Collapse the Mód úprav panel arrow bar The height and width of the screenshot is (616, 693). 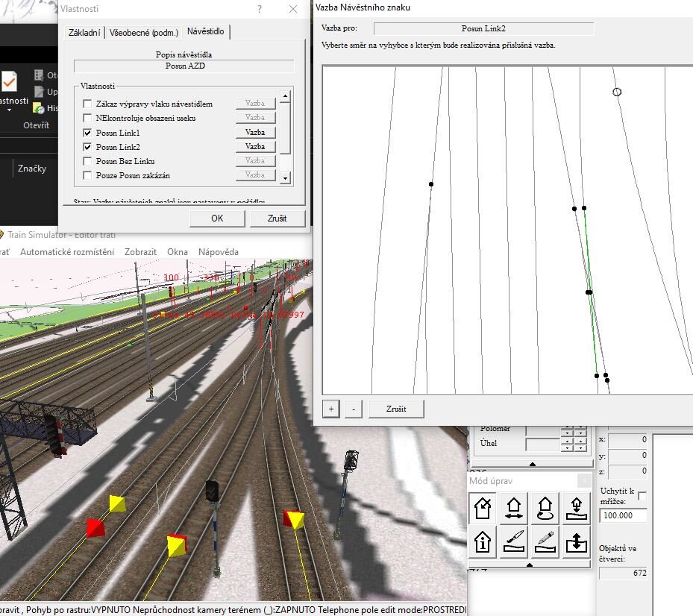tap(530, 565)
